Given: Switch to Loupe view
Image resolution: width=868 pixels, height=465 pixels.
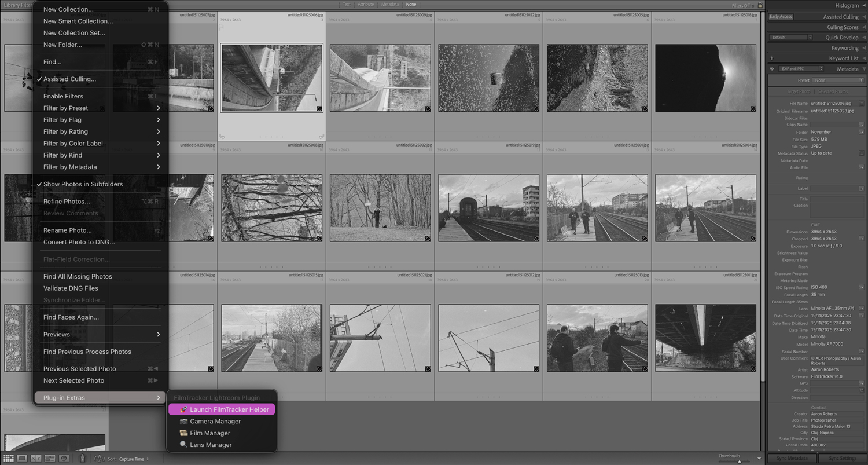Looking at the screenshot, I should (22, 457).
